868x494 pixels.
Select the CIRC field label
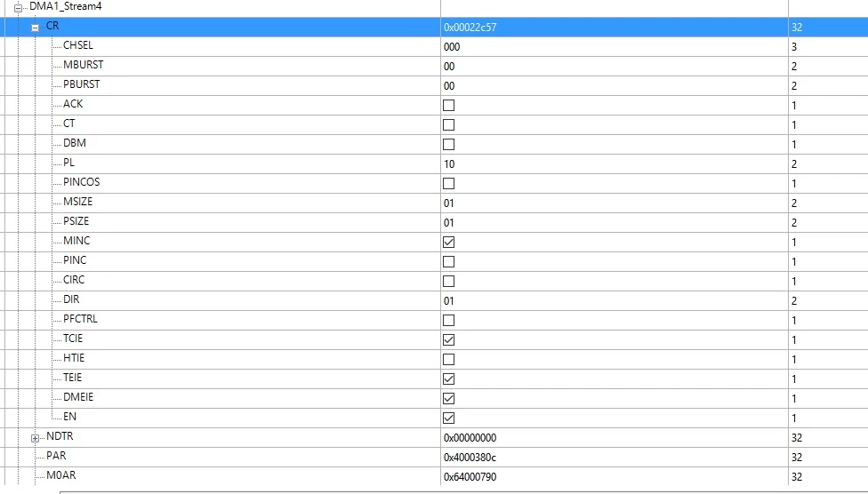(x=74, y=280)
